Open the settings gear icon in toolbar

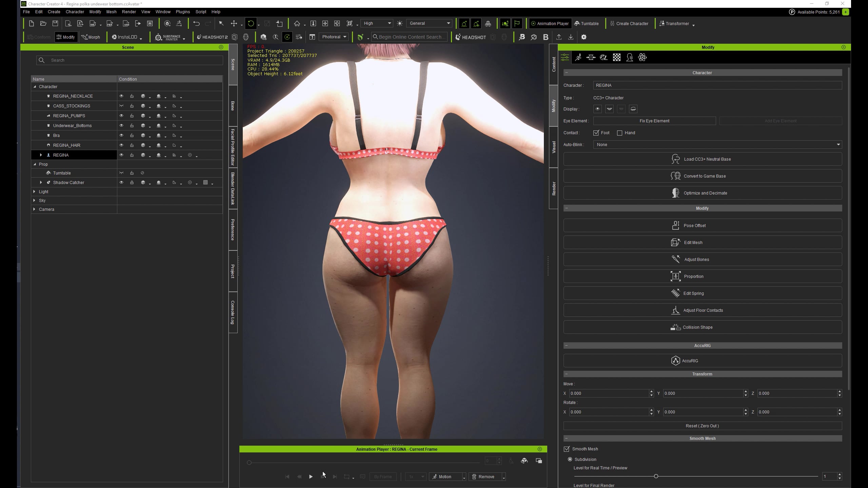pos(584,37)
